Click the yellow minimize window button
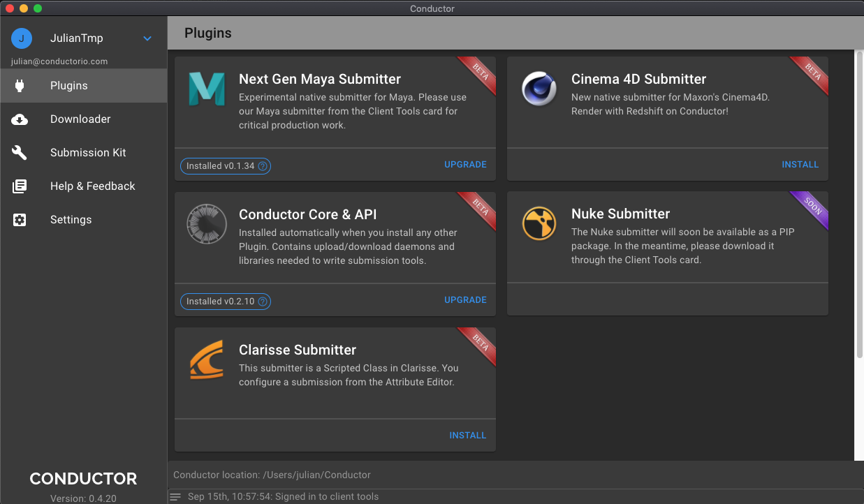The image size is (864, 504). coord(24,8)
